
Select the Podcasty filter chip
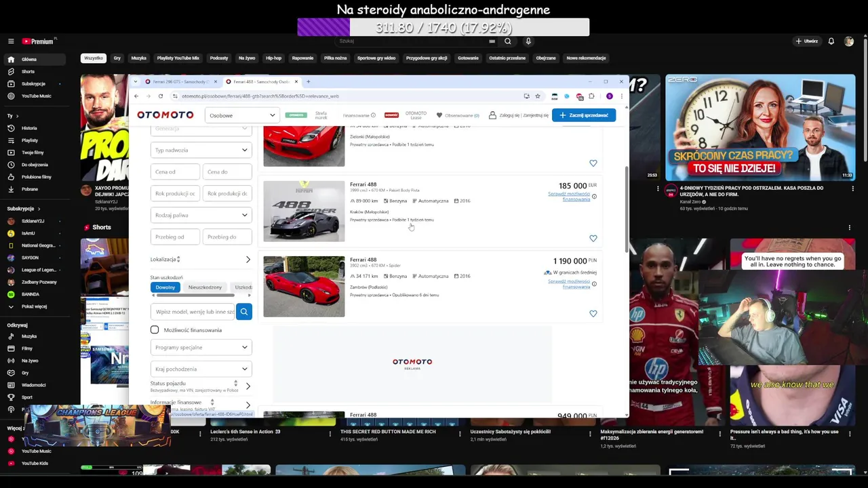coord(219,58)
